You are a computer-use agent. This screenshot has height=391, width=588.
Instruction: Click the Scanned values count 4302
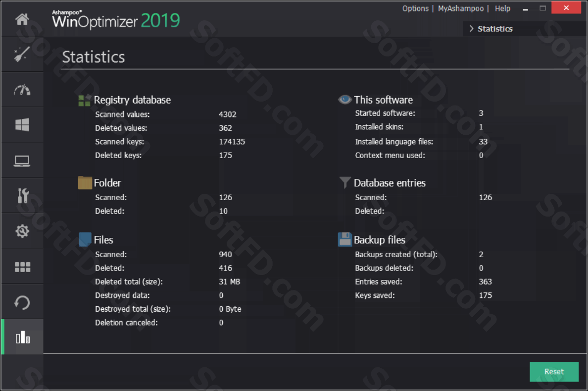[227, 114]
